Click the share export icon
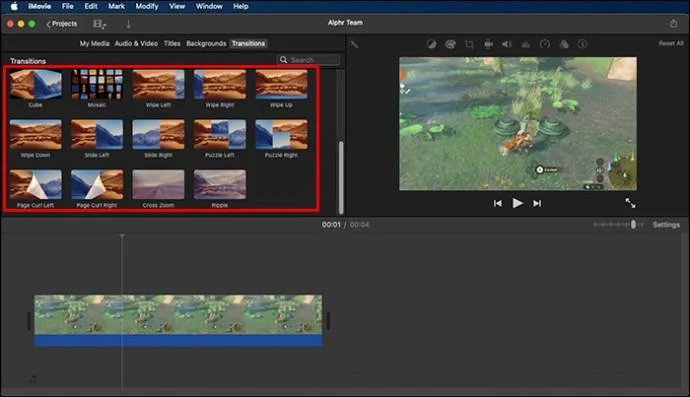This screenshot has height=397, width=690. pos(673,23)
